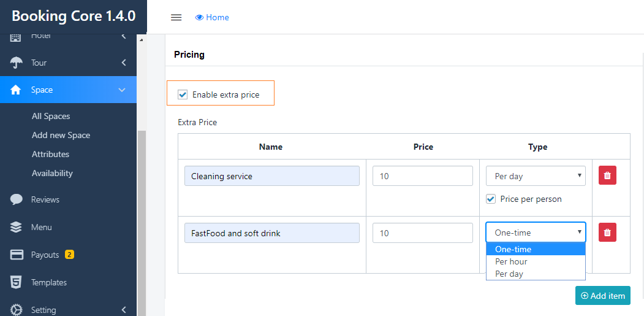
Task: Click the Templates HTML5 icon
Action: point(17,282)
